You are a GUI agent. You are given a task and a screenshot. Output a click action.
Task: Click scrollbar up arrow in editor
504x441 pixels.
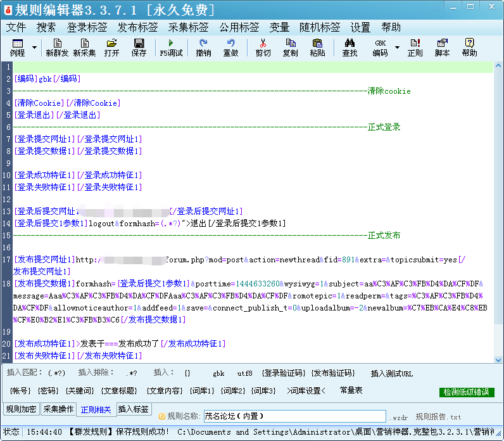coord(498,66)
